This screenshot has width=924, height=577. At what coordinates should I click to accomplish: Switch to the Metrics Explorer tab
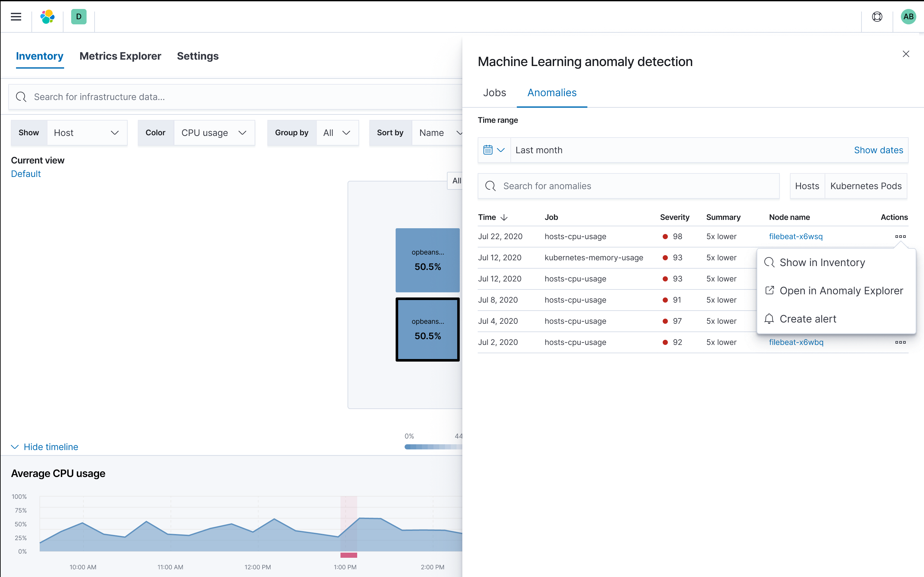[x=120, y=56]
